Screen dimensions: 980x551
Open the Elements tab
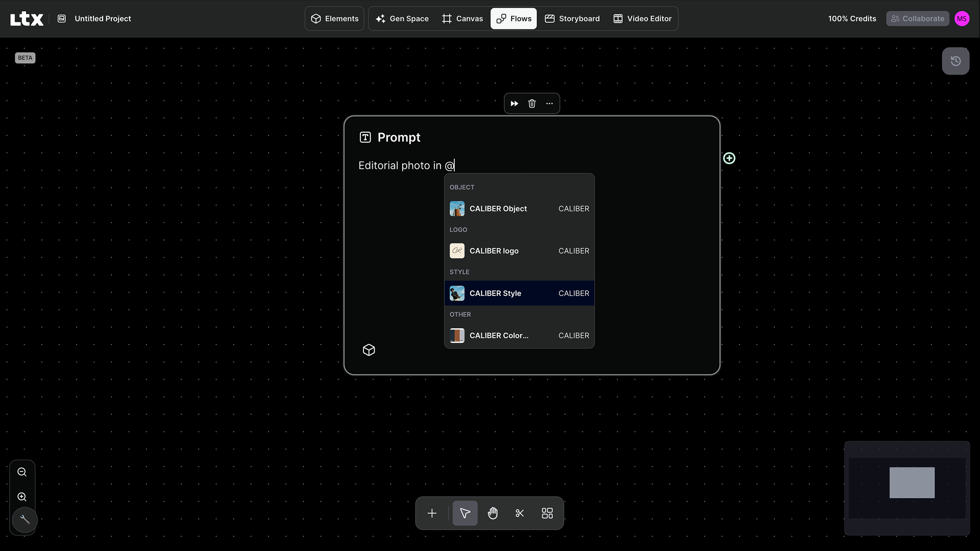pos(334,18)
